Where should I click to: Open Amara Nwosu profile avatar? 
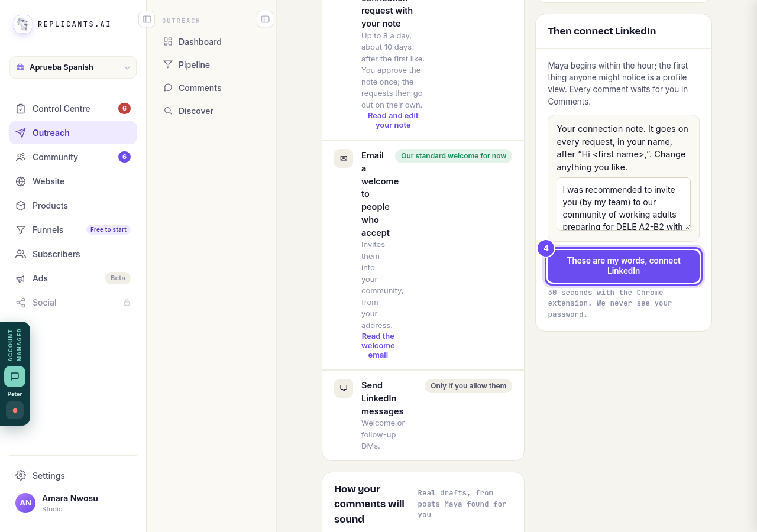(x=25, y=503)
